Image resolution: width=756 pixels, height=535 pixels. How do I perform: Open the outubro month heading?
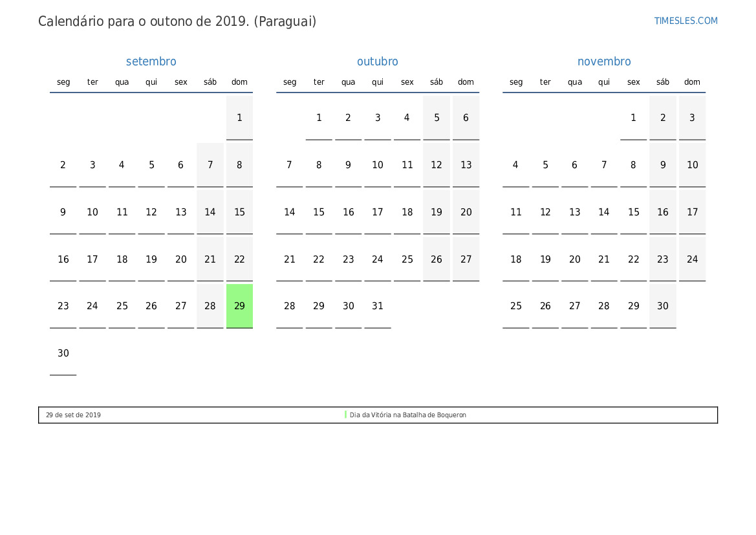[377, 61]
